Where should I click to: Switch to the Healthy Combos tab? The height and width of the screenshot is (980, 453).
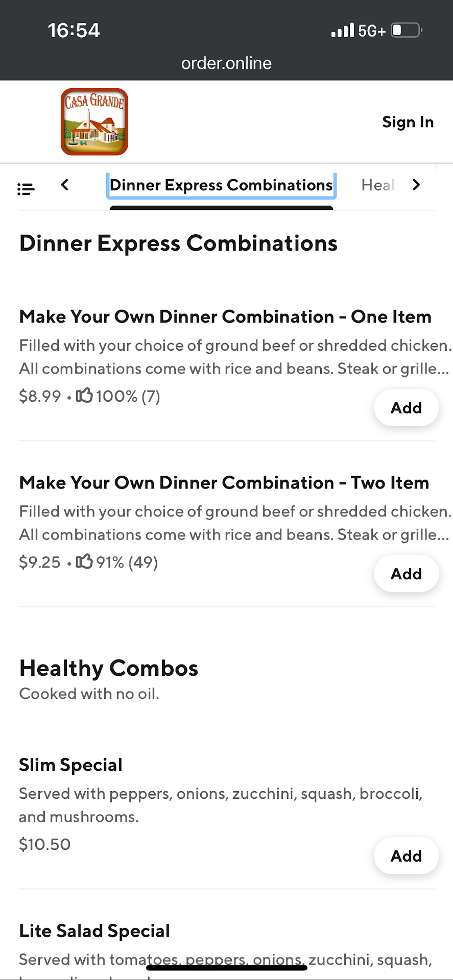tap(377, 185)
